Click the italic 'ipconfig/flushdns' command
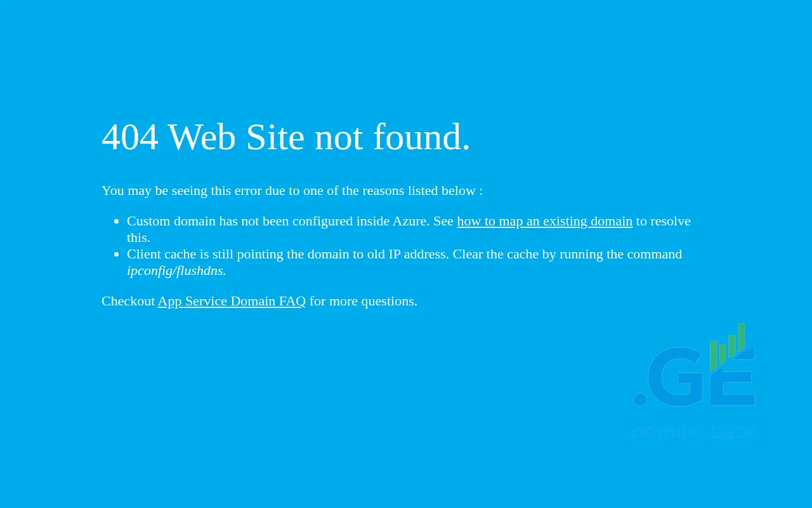 175,271
